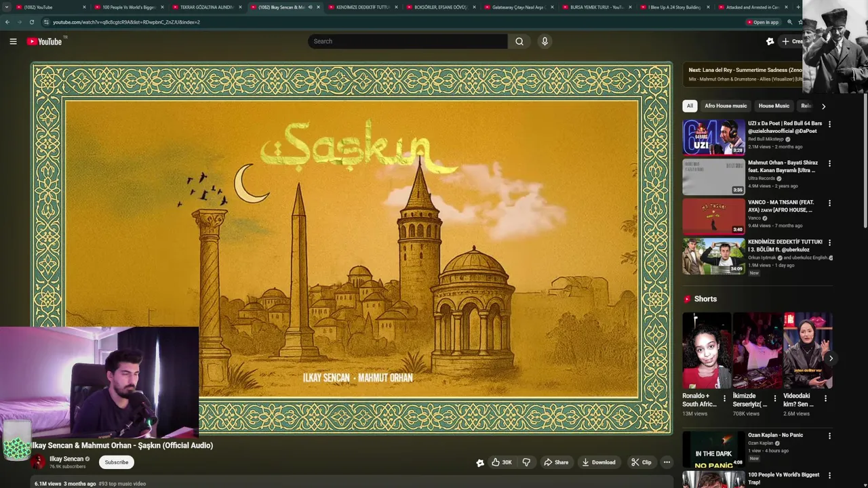868x488 pixels.
Task: Open KENDİMİZE DEDEKTİF TUTTUK 34:09 thumbnail
Action: (x=714, y=256)
